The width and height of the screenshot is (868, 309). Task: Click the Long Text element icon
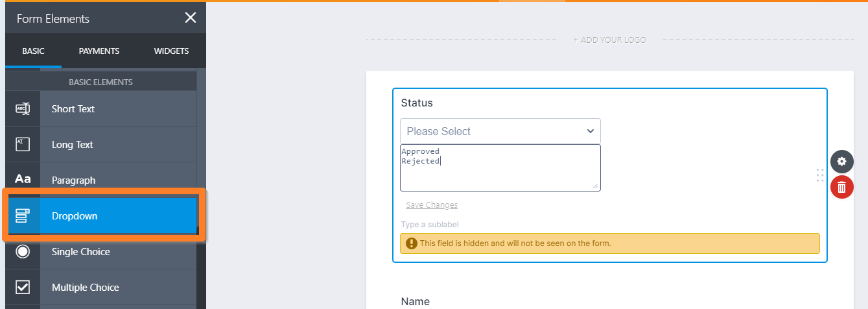pos(23,145)
